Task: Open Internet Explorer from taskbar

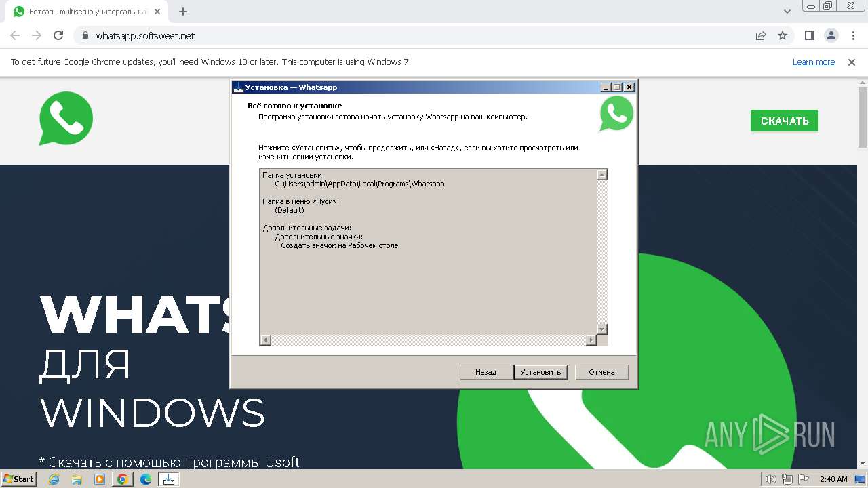Action: [x=54, y=479]
